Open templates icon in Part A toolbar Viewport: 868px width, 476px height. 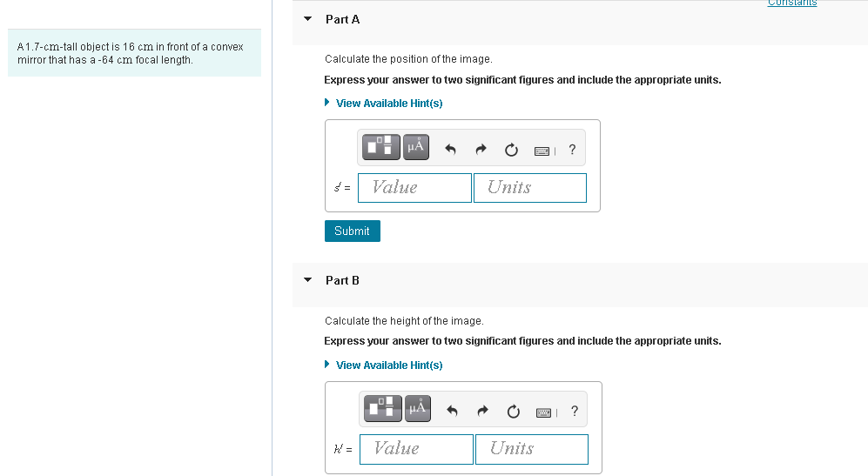381,147
